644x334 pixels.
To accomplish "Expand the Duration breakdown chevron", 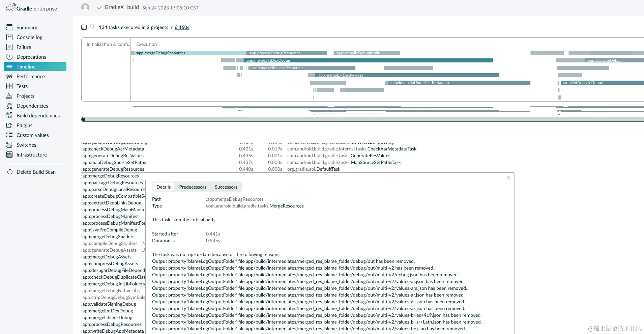I will [x=174, y=241].
